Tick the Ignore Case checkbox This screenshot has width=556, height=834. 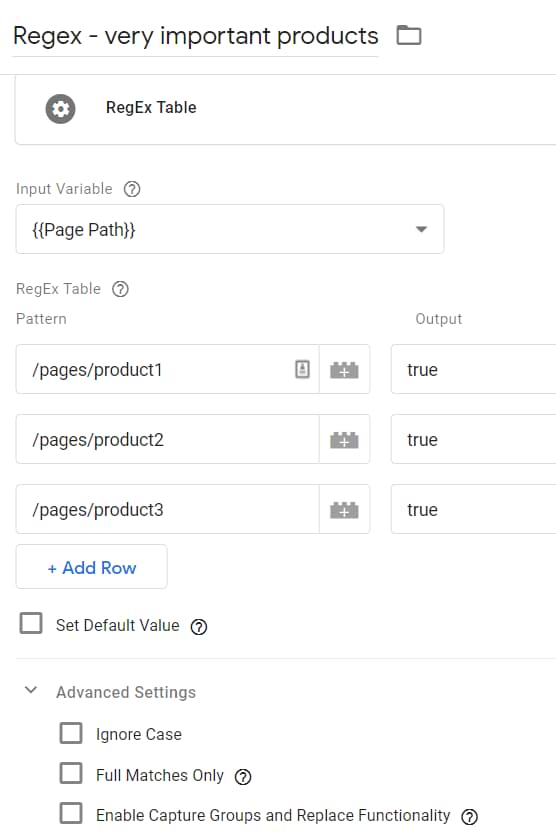click(71, 733)
